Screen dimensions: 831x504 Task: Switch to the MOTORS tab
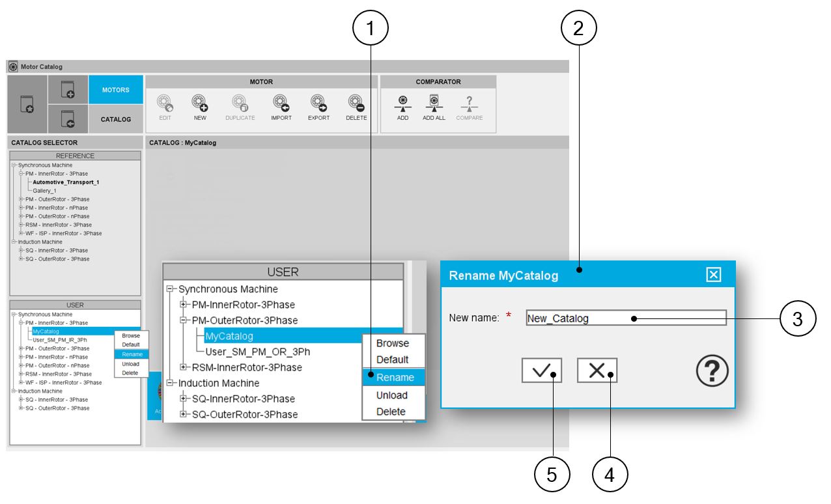pos(116,90)
